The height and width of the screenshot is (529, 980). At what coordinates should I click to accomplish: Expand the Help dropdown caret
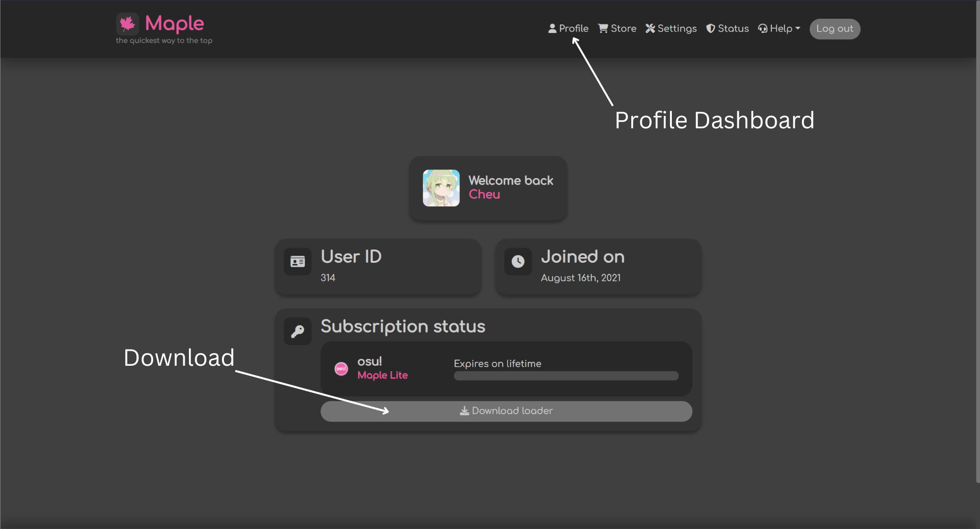point(798,29)
